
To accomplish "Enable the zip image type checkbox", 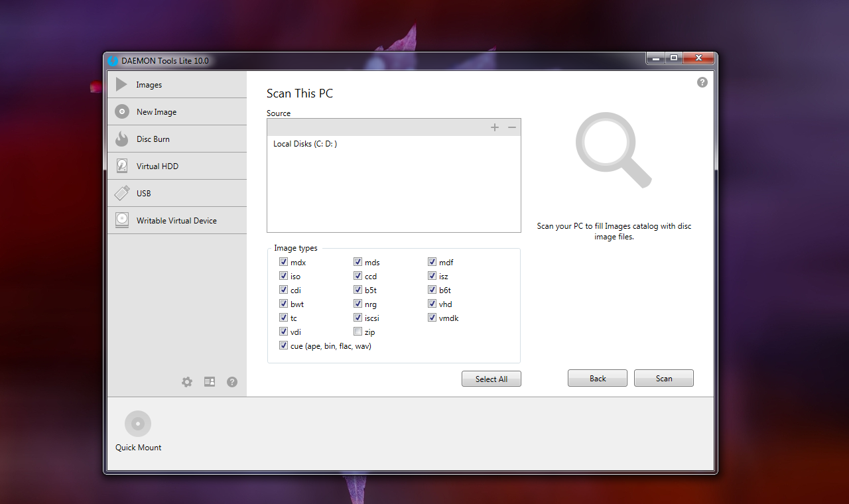I will tap(358, 332).
